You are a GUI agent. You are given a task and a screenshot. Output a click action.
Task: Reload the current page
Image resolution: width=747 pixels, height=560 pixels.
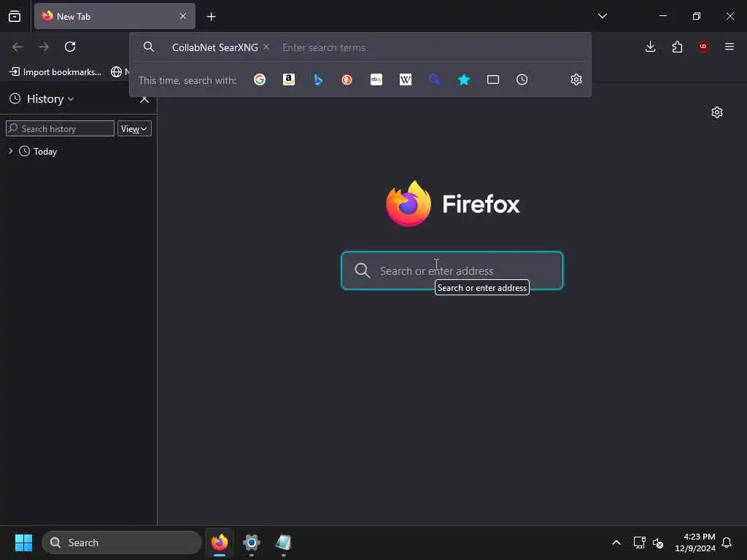click(x=70, y=47)
